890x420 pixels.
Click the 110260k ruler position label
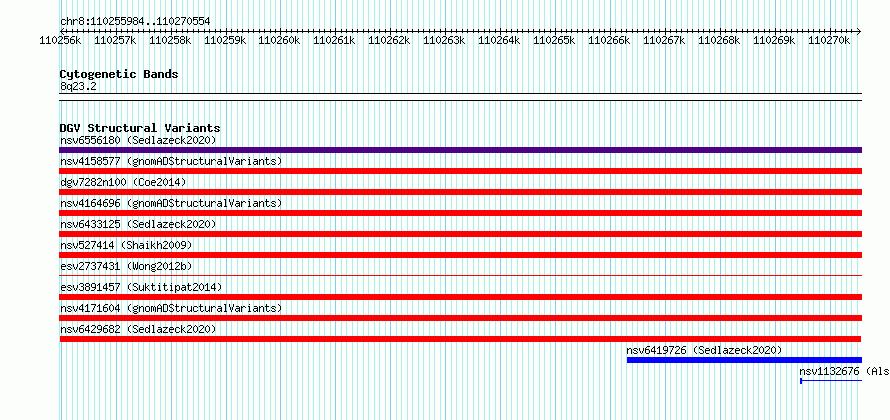(x=280, y=40)
